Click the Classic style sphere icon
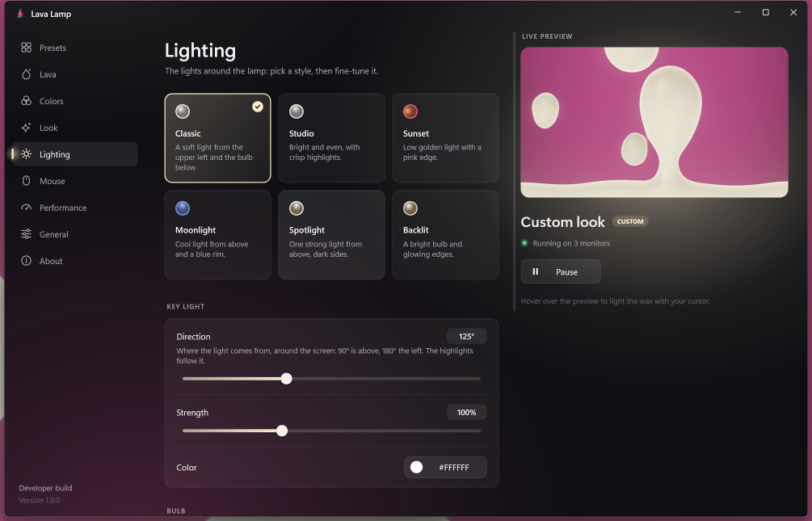The image size is (812, 521). 183,111
